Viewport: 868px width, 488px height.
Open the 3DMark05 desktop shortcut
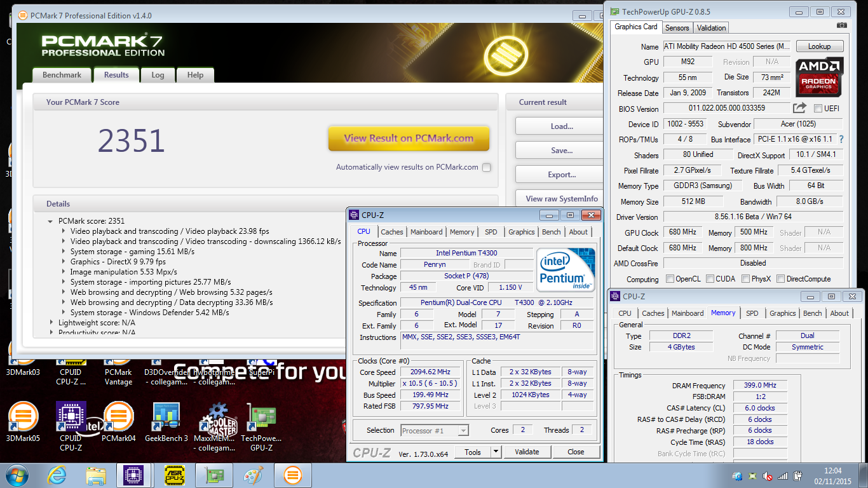pyautogui.click(x=23, y=421)
